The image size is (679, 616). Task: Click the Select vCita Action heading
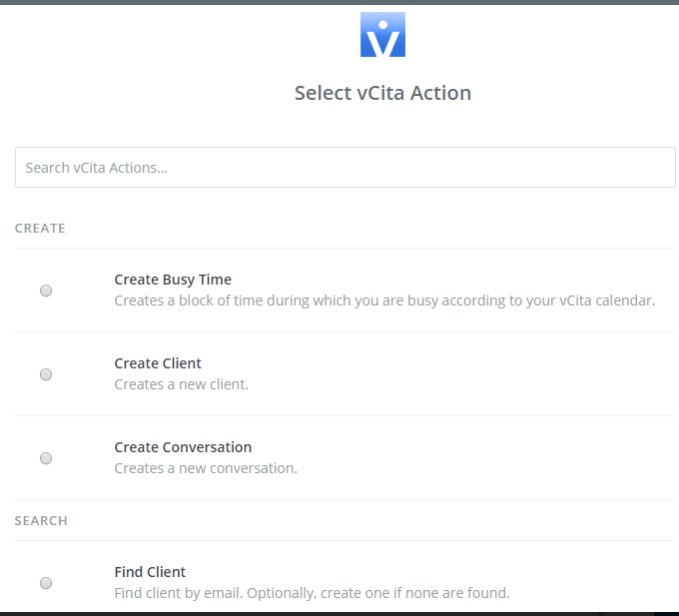pyautogui.click(x=382, y=93)
